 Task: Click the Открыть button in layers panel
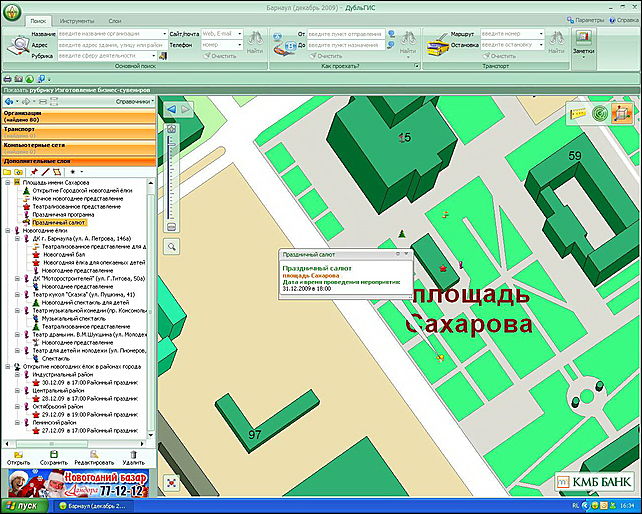click(18, 457)
